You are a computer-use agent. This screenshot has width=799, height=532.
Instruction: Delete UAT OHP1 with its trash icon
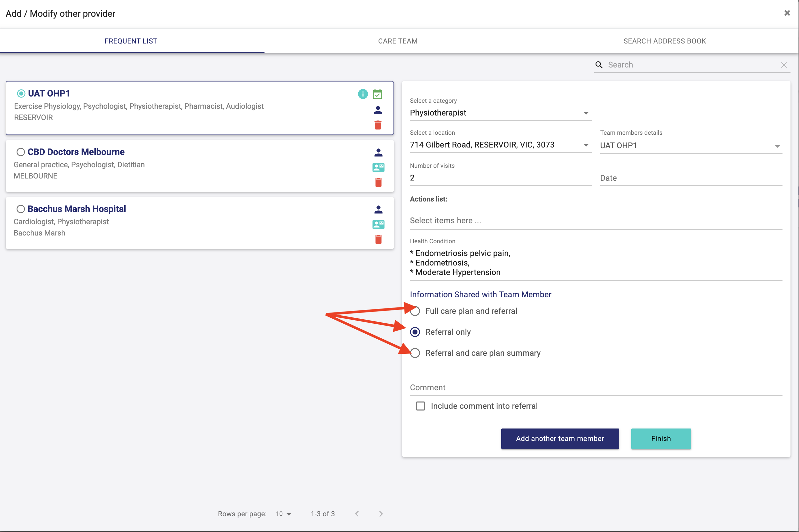coord(378,125)
